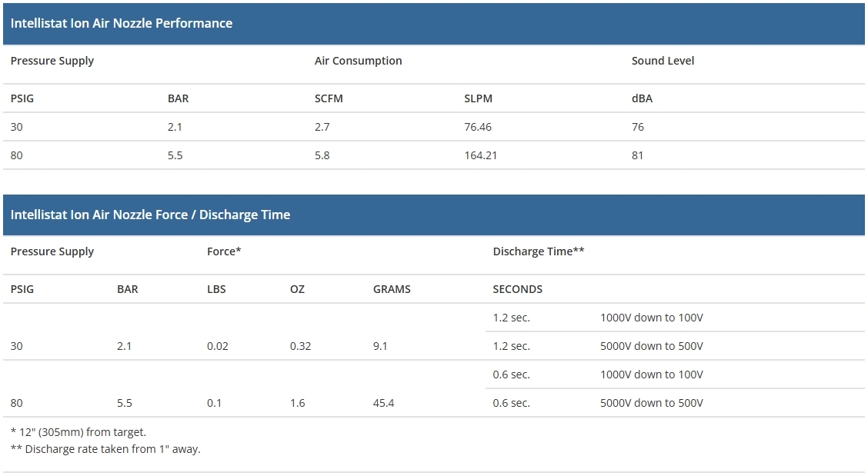
Task: Select the 9.1 GRAMS value
Action: (380, 347)
